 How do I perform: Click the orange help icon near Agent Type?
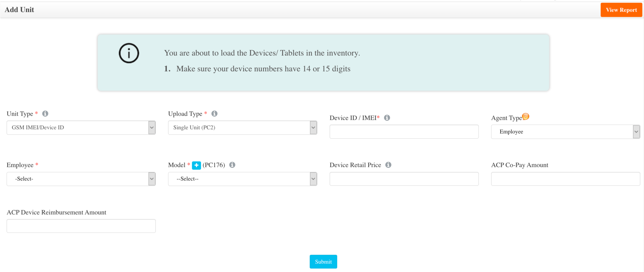coord(526,116)
